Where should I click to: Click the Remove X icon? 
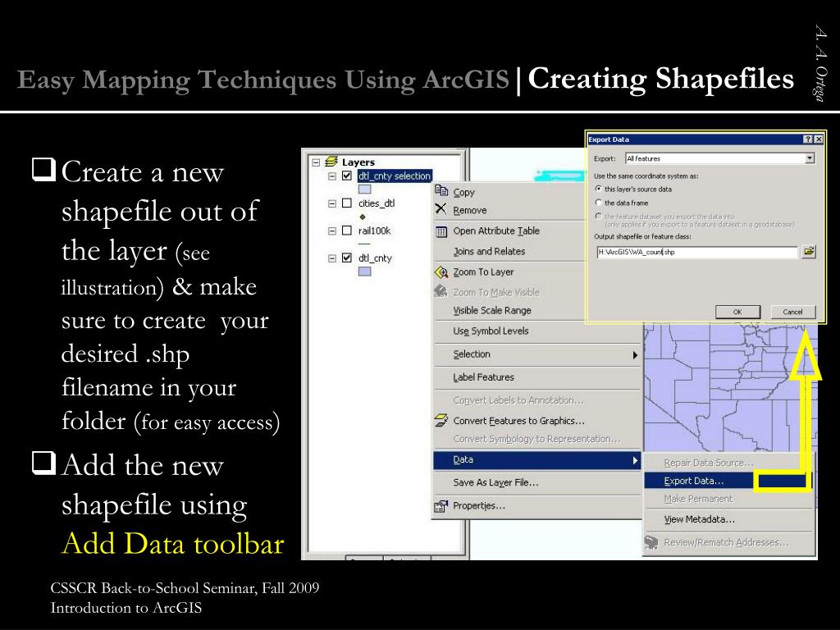pos(441,209)
